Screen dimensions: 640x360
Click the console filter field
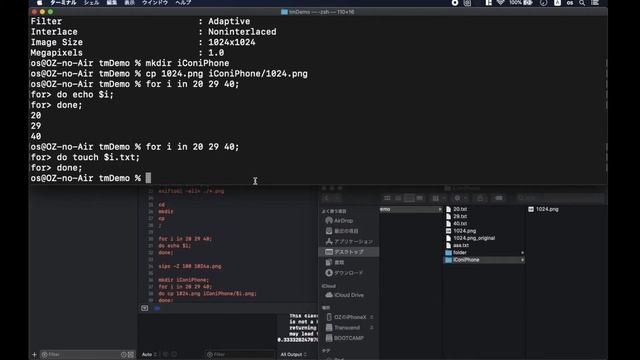(240, 354)
